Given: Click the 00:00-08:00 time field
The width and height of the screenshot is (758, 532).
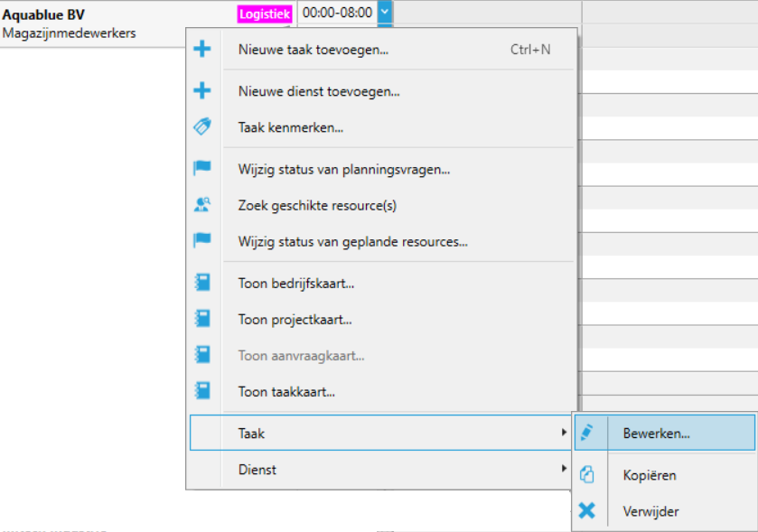Looking at the screenshot, I should [x=336, y=13].
